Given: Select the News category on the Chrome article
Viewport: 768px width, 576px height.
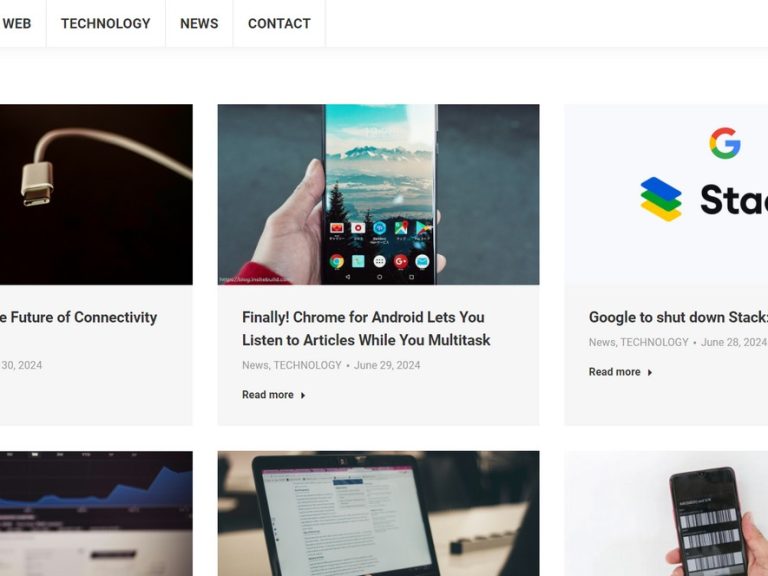Looking at the screenshot, I should click(x=255, y=365).
